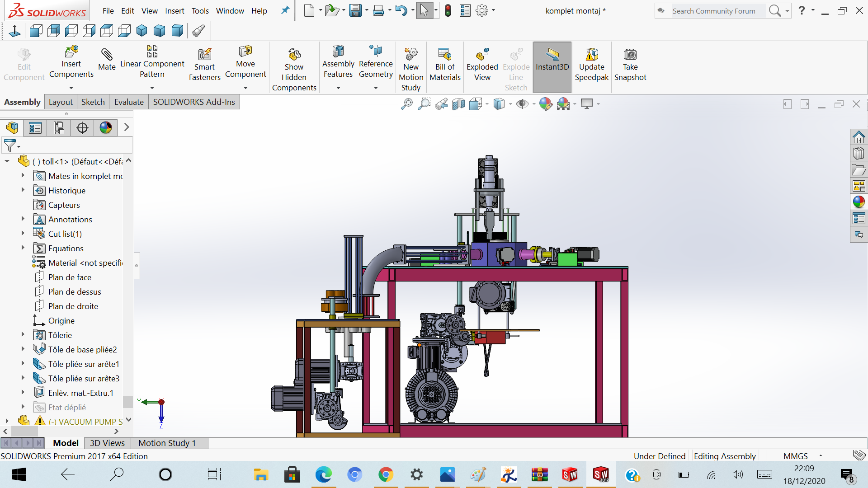The height and width of the screenshot is (488, 868).
Task: Select the Motion Study 1 tab
Action: (x=167, y=443)
